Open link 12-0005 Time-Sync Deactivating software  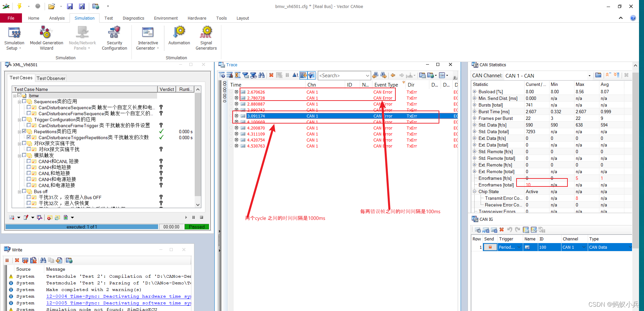point(118,303)
